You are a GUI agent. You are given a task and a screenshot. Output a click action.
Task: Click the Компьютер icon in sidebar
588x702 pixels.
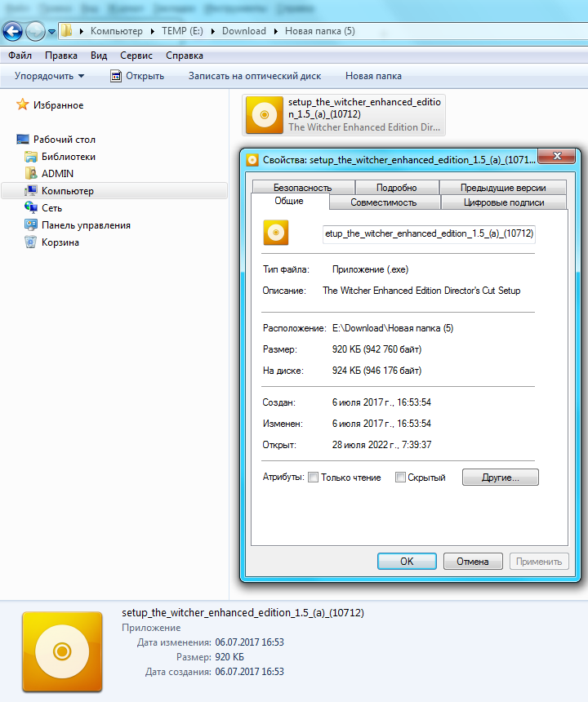[31, 191]
